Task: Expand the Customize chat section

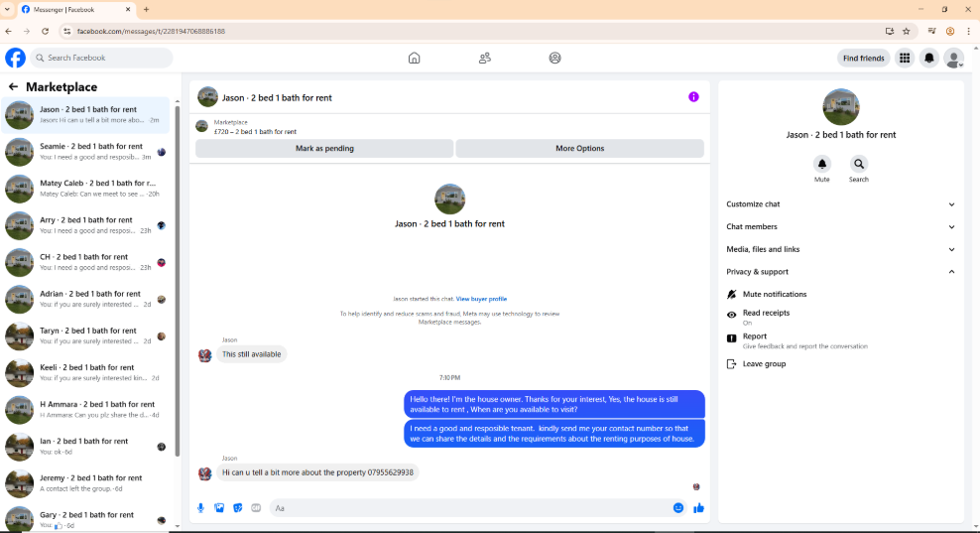Action: click(840, 203)
